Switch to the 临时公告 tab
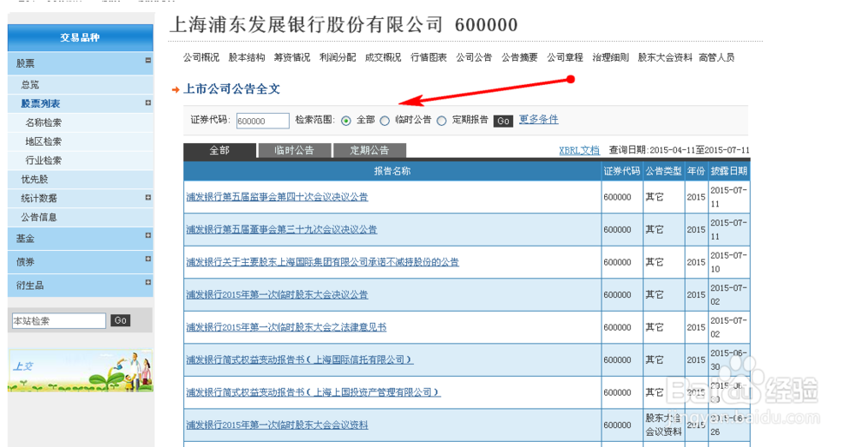The width and height of the screenshot is (868, 447). (x=294, y=150)
